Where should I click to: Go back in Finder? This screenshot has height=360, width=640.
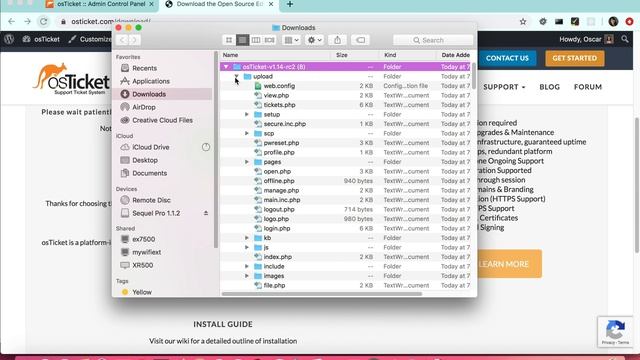[x=122, y=40]
